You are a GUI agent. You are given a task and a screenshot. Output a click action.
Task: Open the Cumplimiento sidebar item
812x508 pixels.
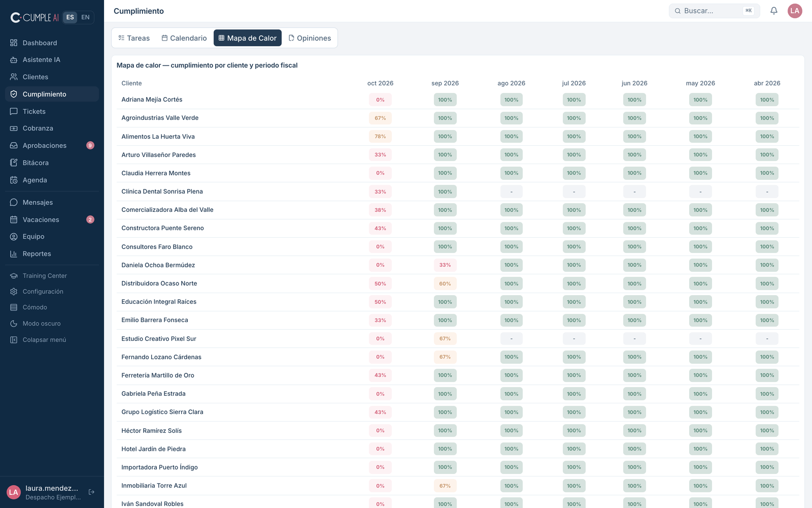click(52, 94)
